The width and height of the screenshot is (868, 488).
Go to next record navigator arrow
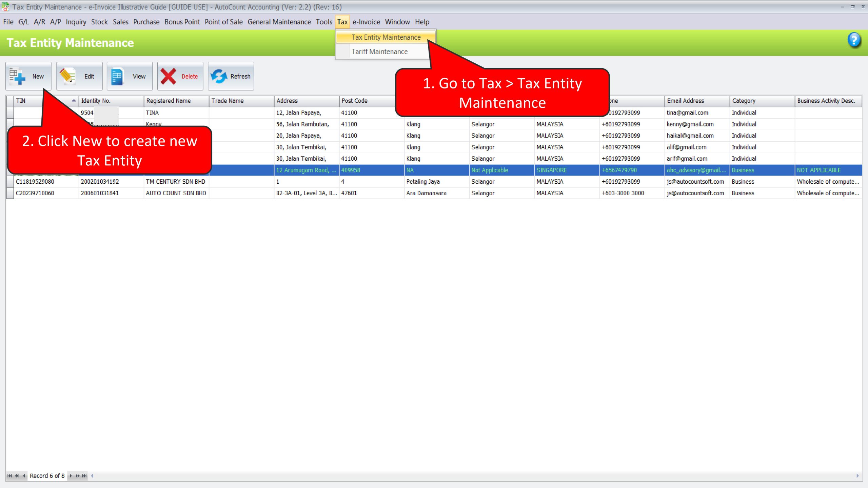click(x=71, y=476)
